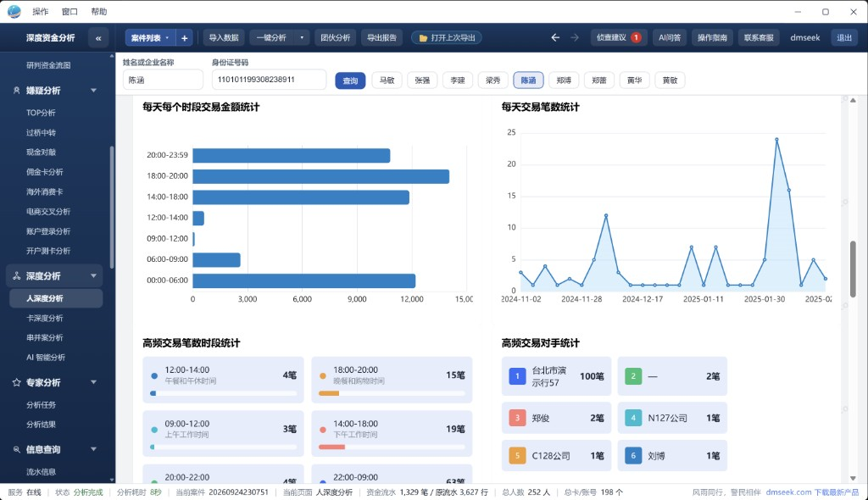Open 卡深度分析 in sidebar
The height and width of the screenshot is (500, 868).
[45, 318]
